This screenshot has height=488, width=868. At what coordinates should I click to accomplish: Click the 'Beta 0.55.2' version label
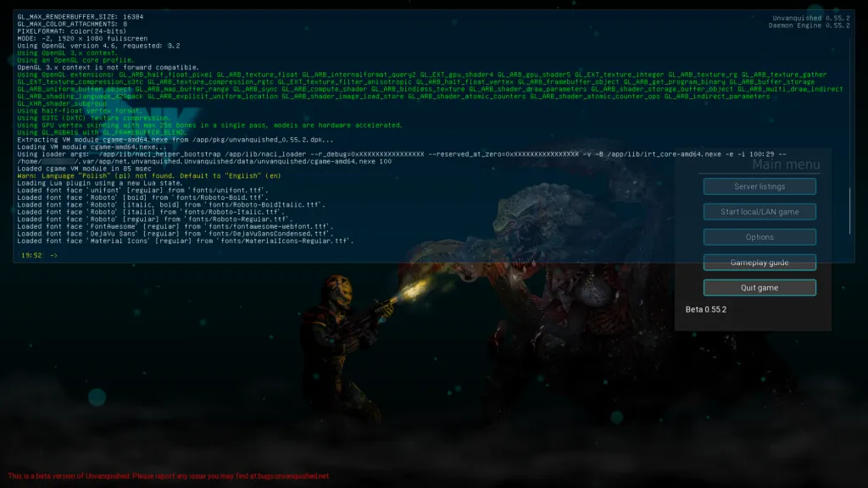click(x=706, y=309)
